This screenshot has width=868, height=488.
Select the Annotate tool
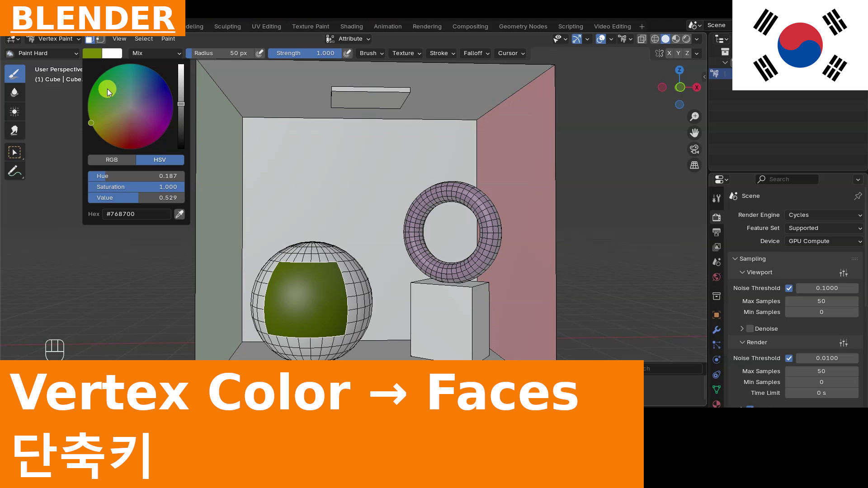tap(14, 171)
